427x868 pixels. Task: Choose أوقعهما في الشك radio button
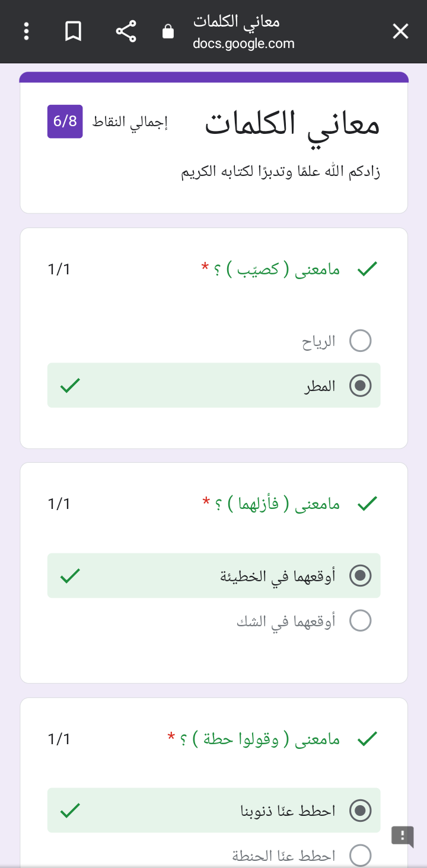pyautogui.click(x=361, y=620)
